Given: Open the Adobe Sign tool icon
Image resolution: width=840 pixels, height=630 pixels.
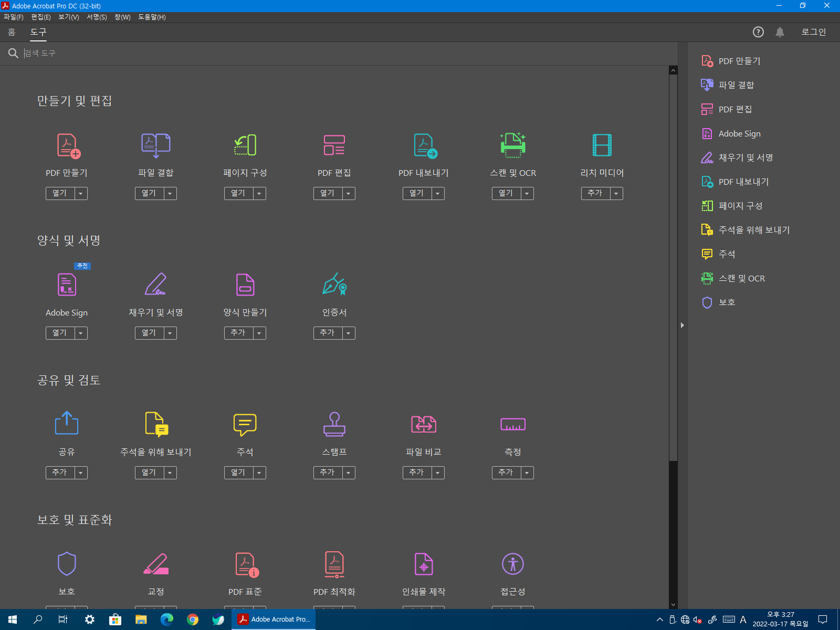Looking at the screenshot, I should (x=67, y=285).
